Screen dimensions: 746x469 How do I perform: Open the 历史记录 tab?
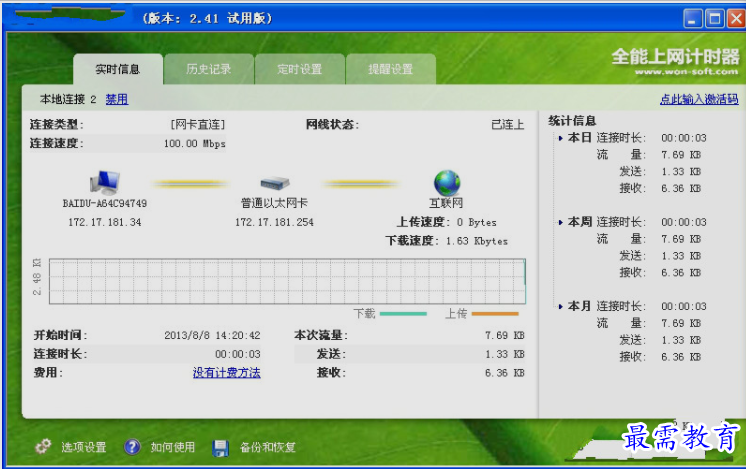208,69
